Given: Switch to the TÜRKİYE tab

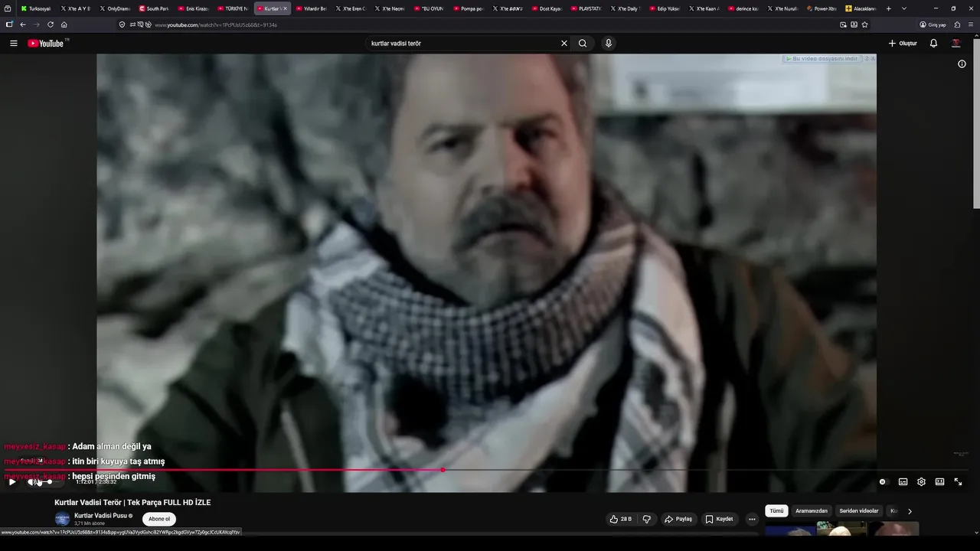Looking at the screenshot, I should (x=233, y=8).
